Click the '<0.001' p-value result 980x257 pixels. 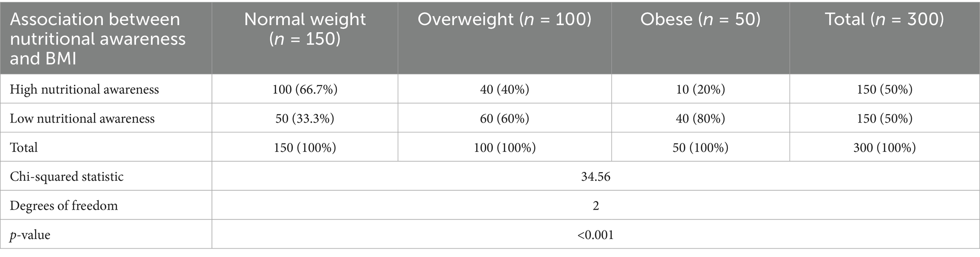coord(596,235)
